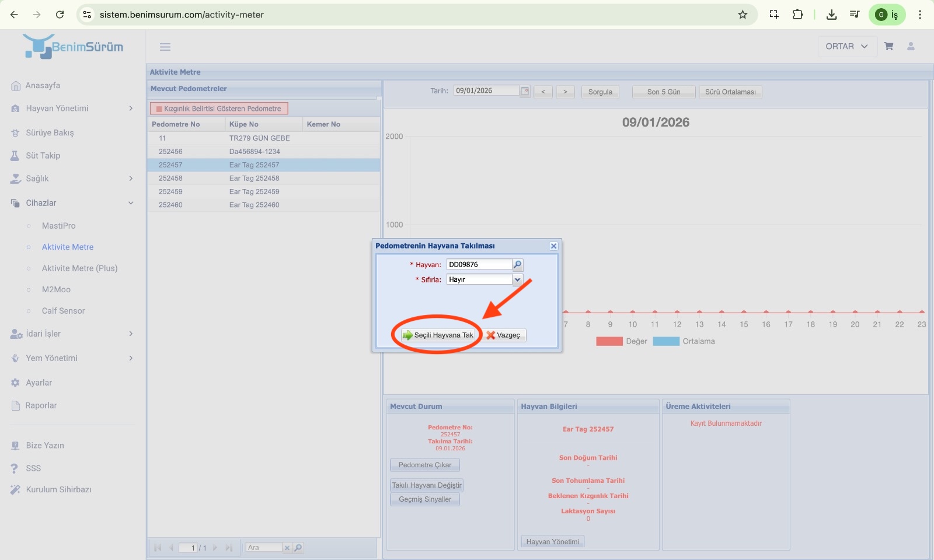Go to Anasayfa in the sidebar
Image resolution: width=934 pixels, height=560 pixels.
[x=43, y=86]
